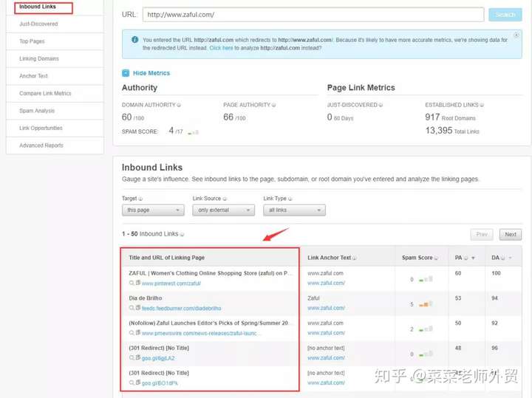The height and width of the screenshot is (398, 532).
Task: Click the Link Type help icon
Action: [290, 199]
